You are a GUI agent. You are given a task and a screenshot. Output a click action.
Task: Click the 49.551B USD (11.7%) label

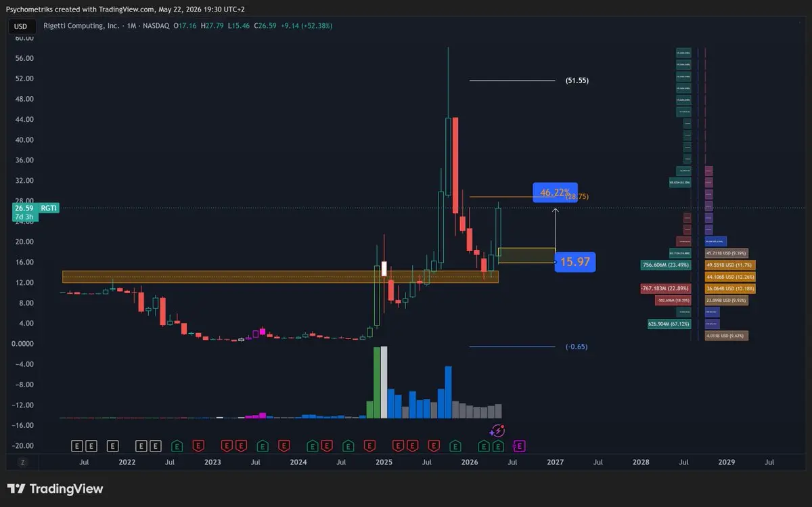(x=730, y=265)
